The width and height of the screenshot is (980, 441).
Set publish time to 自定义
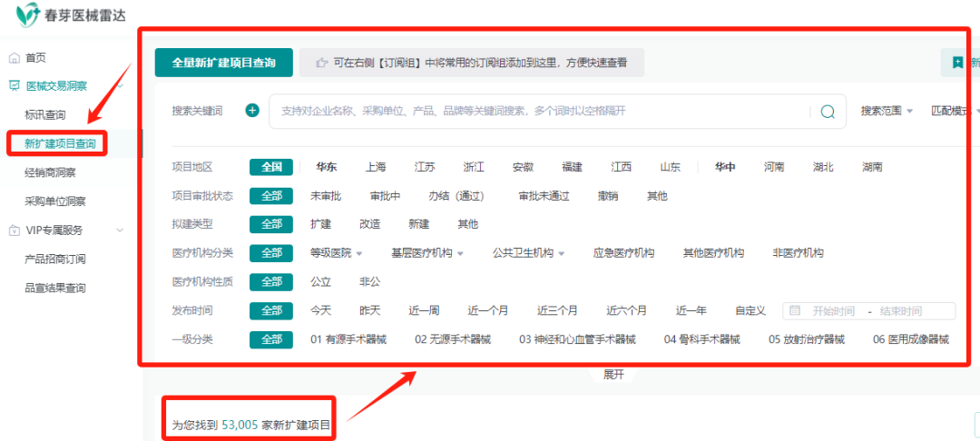click(750, 310)
